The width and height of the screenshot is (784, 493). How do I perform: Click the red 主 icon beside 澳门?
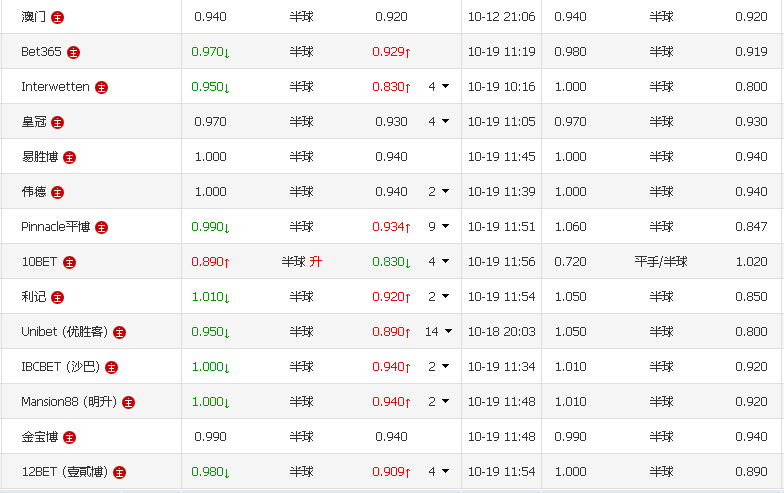[58, 17]
